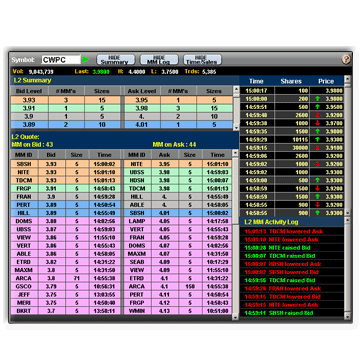Select the ARCA ask row with size 150

click(x=178, y=286)
